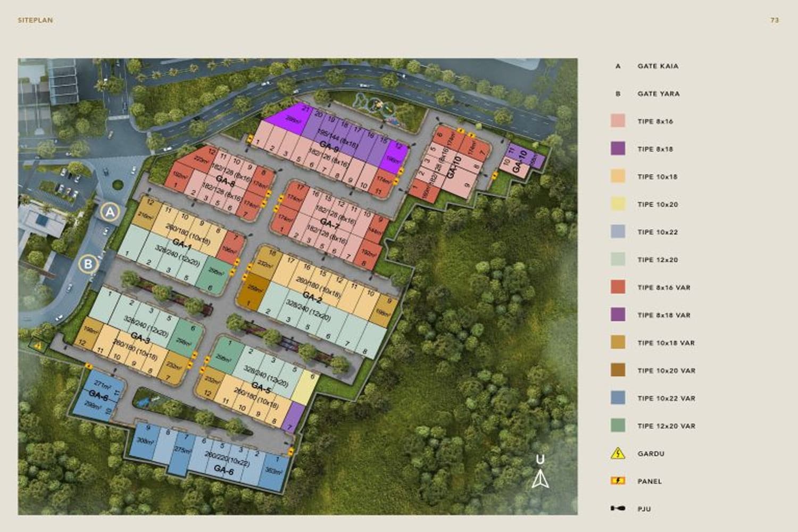
Task: Select the TIPE 12x20 VAR green swatch
Action: click(x=618, y=426)
